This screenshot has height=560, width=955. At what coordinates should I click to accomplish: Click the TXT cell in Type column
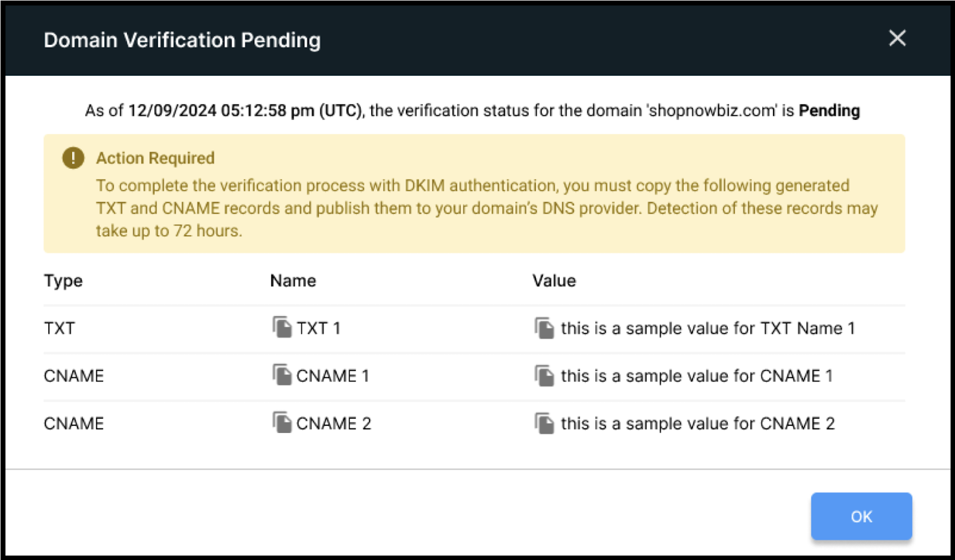coord(59,328)
